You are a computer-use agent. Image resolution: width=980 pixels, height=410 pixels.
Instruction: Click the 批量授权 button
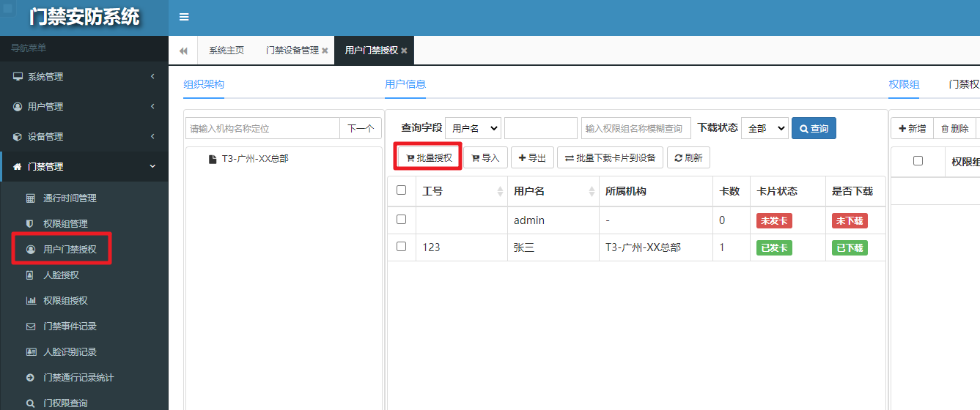(429, 157)
